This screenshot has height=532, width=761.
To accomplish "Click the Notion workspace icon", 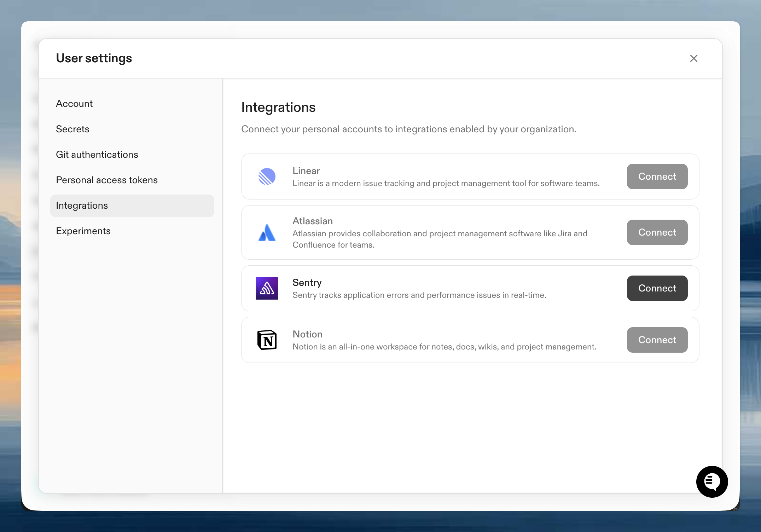I will pyautogui.click(x=267, y=340).
